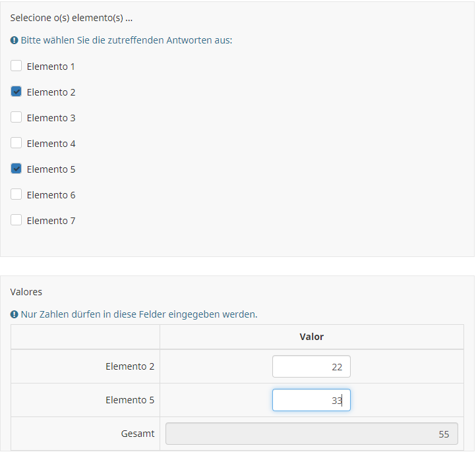Click info icon beside 'Bitte wählen Sie' hint

pos(14,40)
